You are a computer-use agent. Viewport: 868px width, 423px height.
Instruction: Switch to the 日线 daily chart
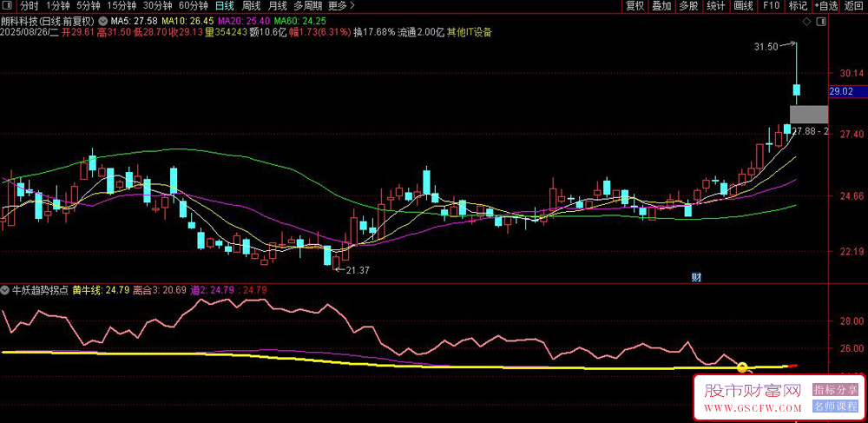(x=224, y=6)
